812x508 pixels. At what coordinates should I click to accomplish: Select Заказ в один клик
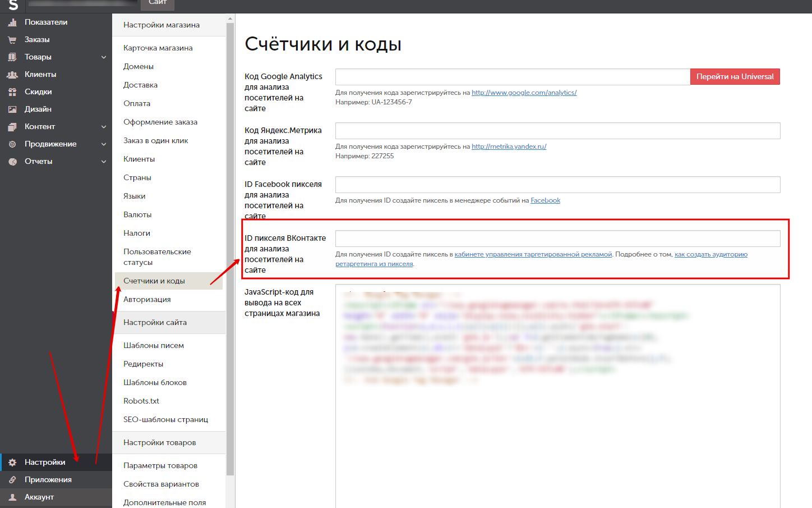coord(156,141)
